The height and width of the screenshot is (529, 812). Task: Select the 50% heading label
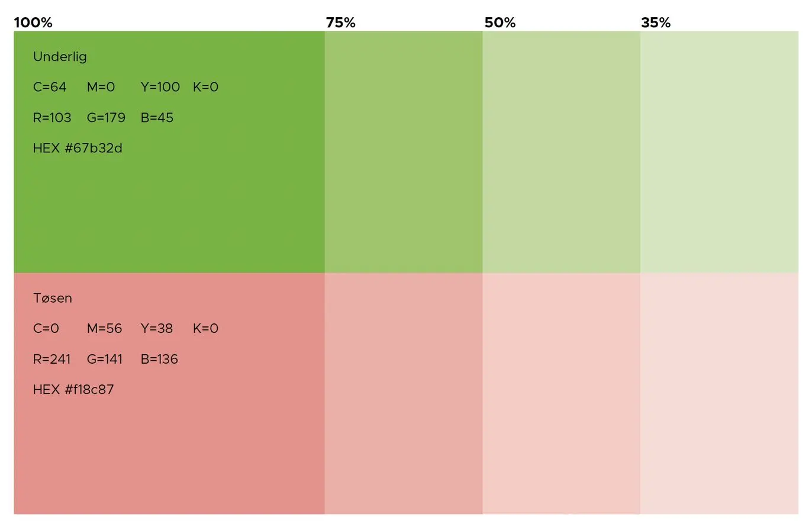point(500,23)
